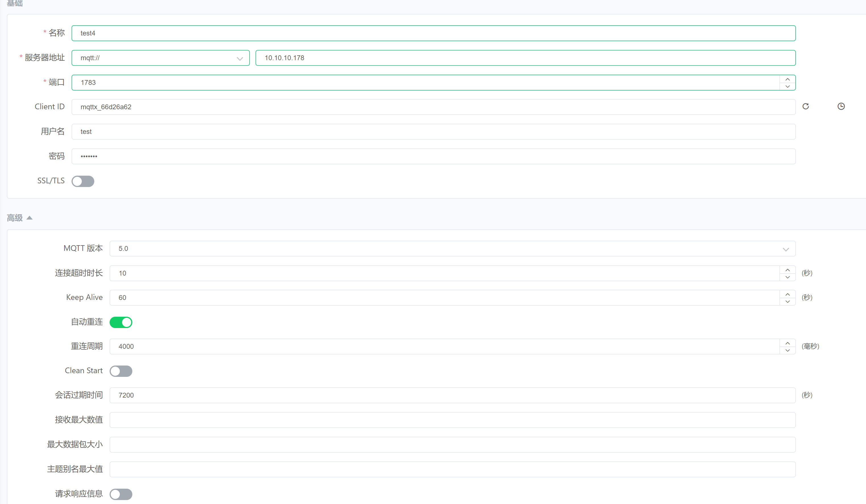This screenshot has height=504, width=866.
Task: Turn on Clean Start toggle
Action: pyautogui.click(x=121, y=371)
